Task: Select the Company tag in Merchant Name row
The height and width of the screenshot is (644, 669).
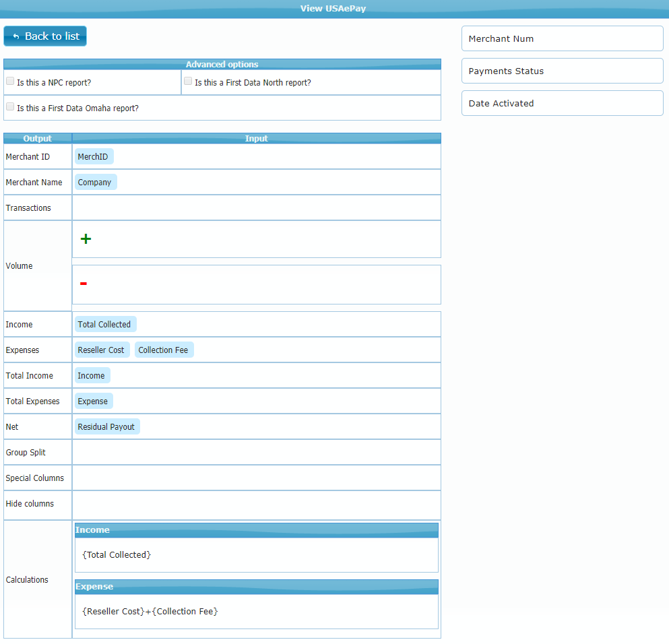Action: pos(95,182)
